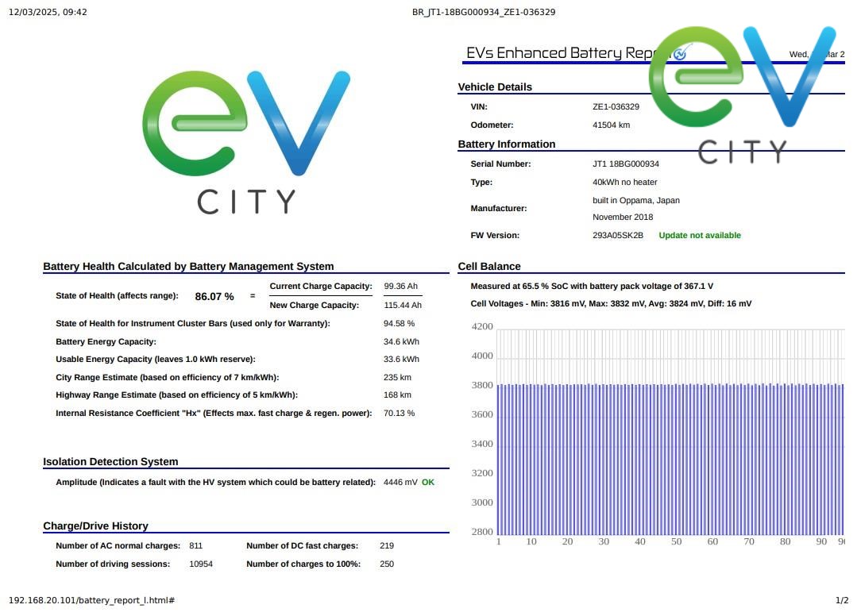Click the "Charge/Drive History" heading

tap(95, 526)
